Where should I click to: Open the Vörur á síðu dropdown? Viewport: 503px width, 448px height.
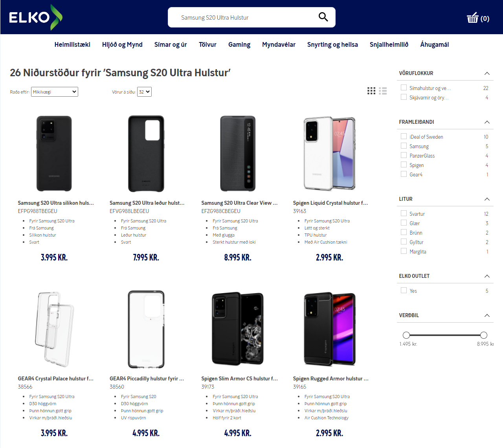(x=144, y=92)
